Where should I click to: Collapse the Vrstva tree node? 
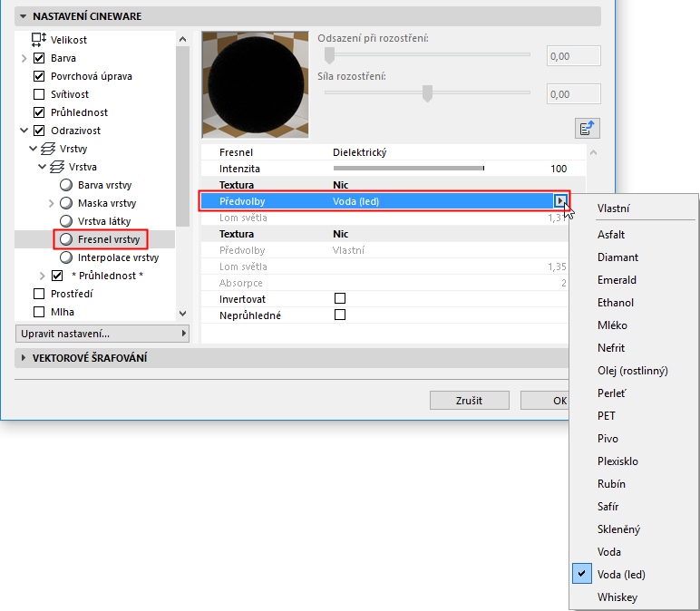43,167
